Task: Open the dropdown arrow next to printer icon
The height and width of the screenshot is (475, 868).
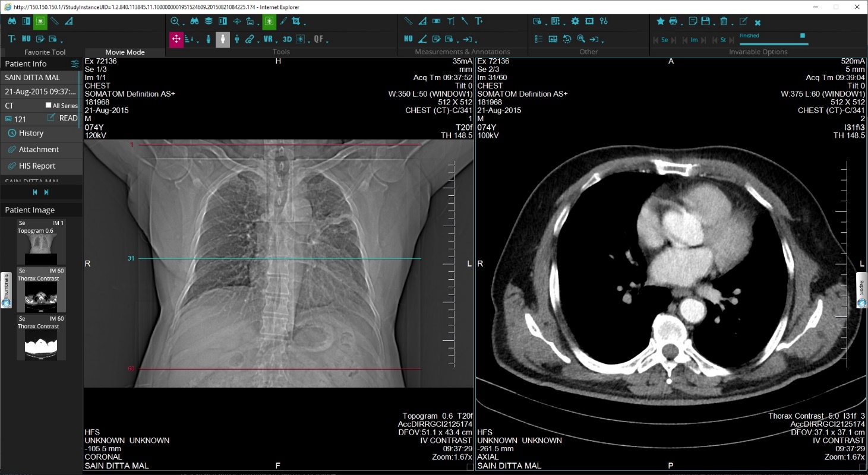Action: pyautogui.click(x=682, y=24)
